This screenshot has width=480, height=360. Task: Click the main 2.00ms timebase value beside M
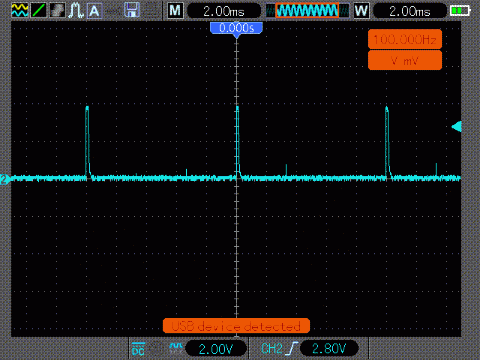pos(224,11)
